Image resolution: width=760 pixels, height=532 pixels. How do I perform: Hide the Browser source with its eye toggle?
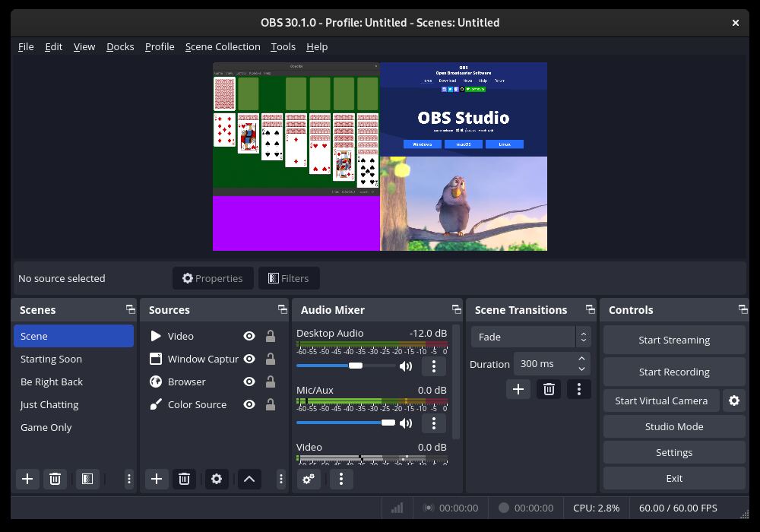click(x=249, y=382)
